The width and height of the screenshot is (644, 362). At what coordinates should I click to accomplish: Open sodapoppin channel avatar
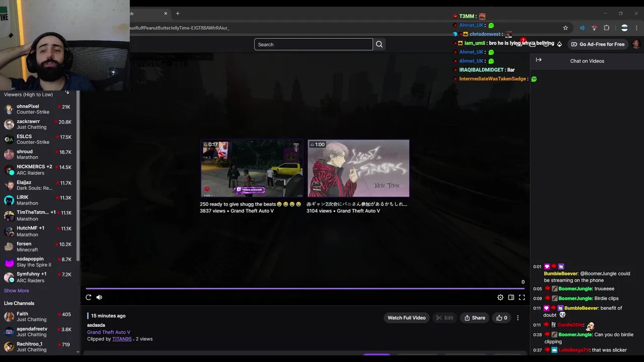coord(9,262)
